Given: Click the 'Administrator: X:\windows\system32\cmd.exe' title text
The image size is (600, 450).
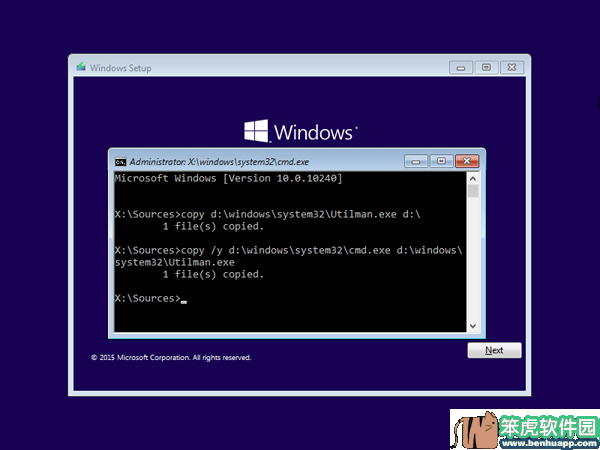Looking at the screenshot, I should point(219,162).
